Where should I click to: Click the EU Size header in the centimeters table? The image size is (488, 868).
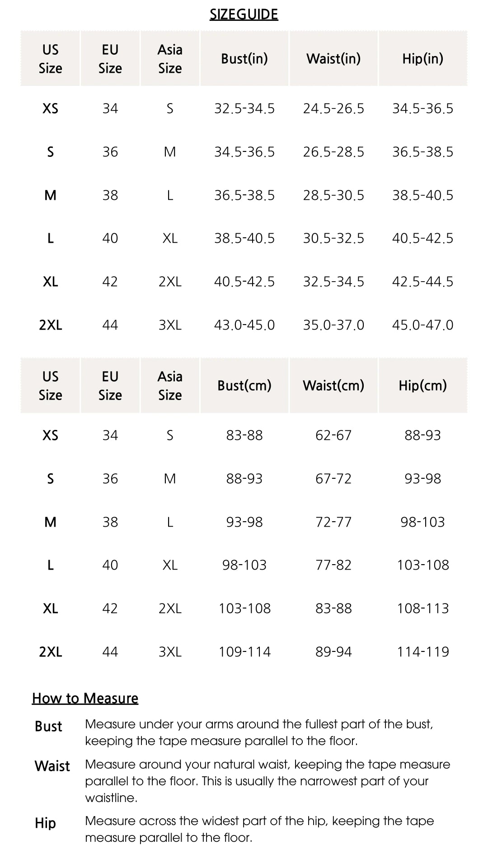(x=110, y=386)
